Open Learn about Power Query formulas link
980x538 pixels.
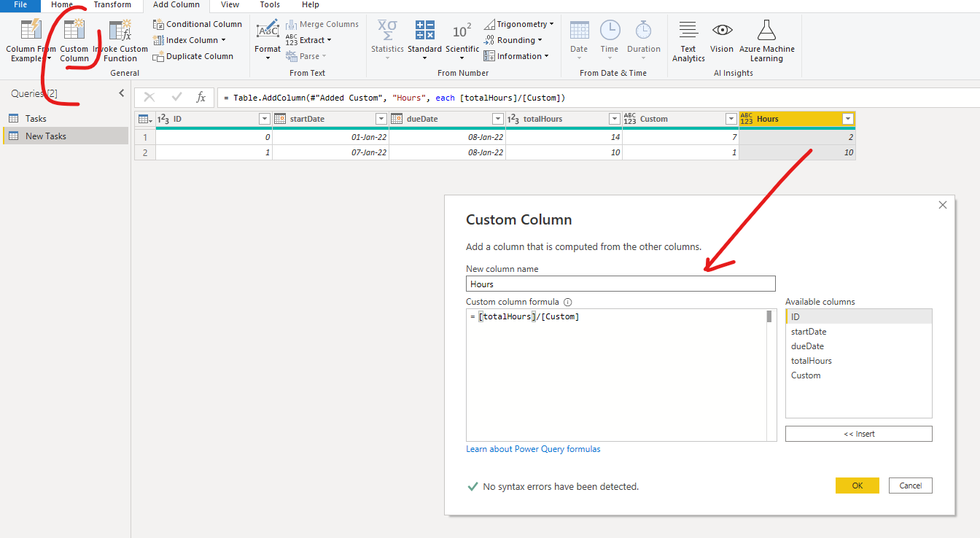(533, 449)
